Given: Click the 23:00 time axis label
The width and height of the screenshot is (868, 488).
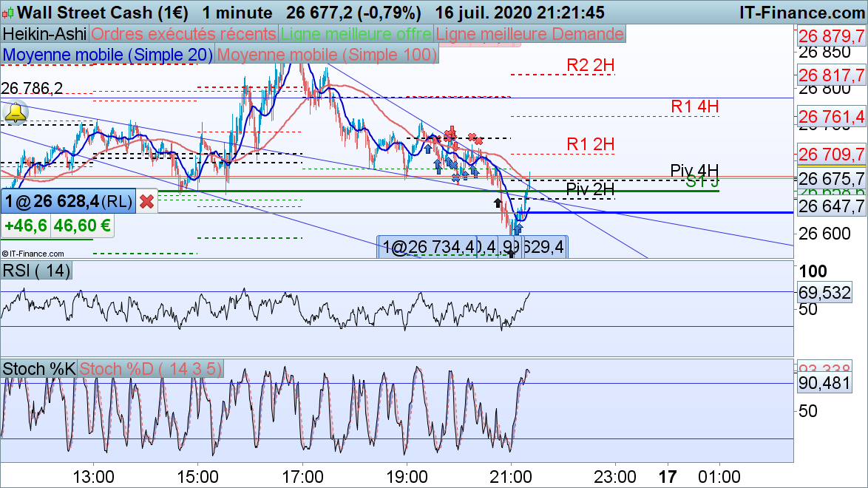Looking at the screenshot, I should [615, 477].
